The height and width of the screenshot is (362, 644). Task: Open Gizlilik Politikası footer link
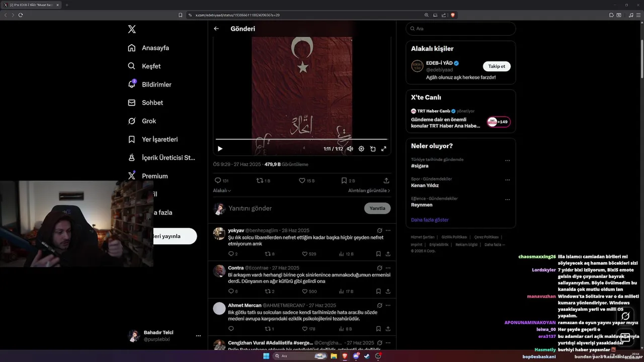pos(454,237)
